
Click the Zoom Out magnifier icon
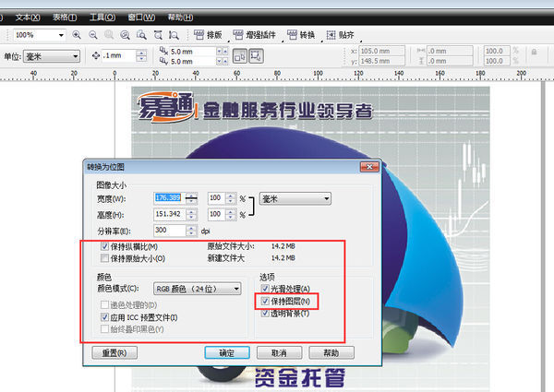pyautogui.click(x=93, y=34)
